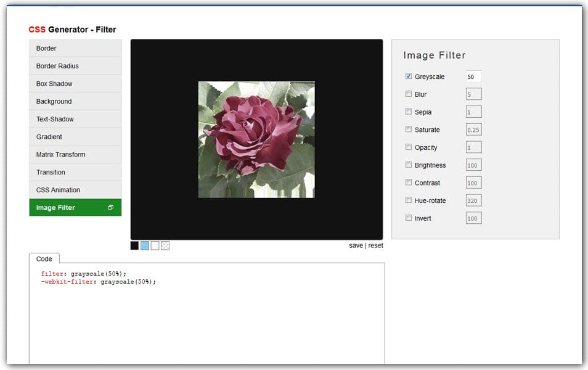Enable the Blur filter
Image resolution: width=588 pixels, height=370 pixels.
click(x=409, y=94)
